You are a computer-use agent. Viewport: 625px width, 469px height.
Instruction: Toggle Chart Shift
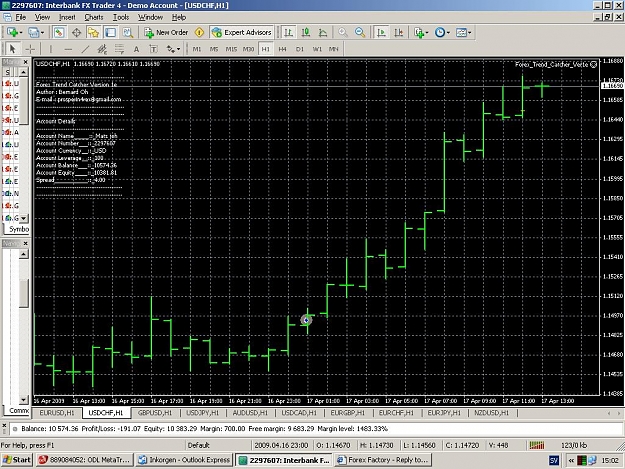click(399, 33)
